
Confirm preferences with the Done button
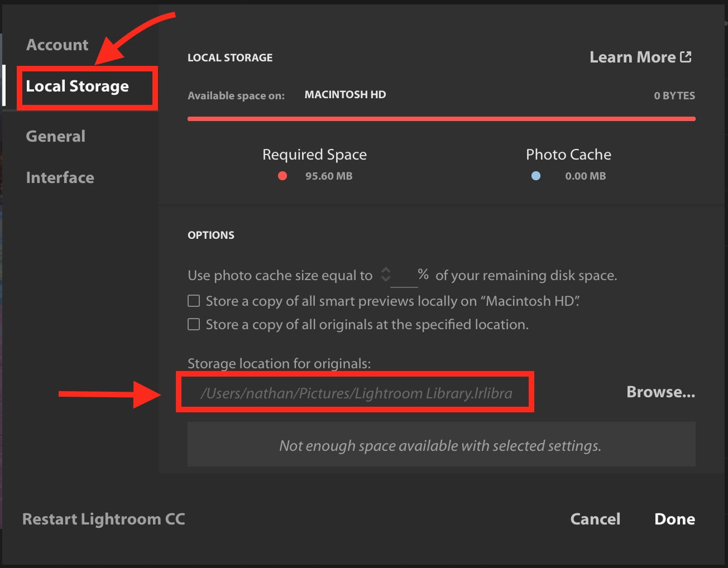pos(674,519)
